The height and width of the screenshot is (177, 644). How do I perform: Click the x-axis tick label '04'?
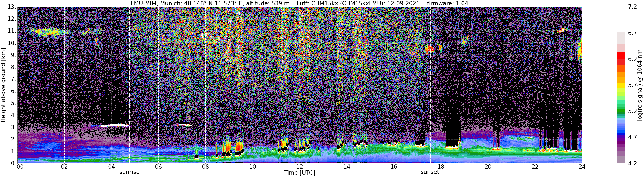pyautogui.click(x=111, y=167)
